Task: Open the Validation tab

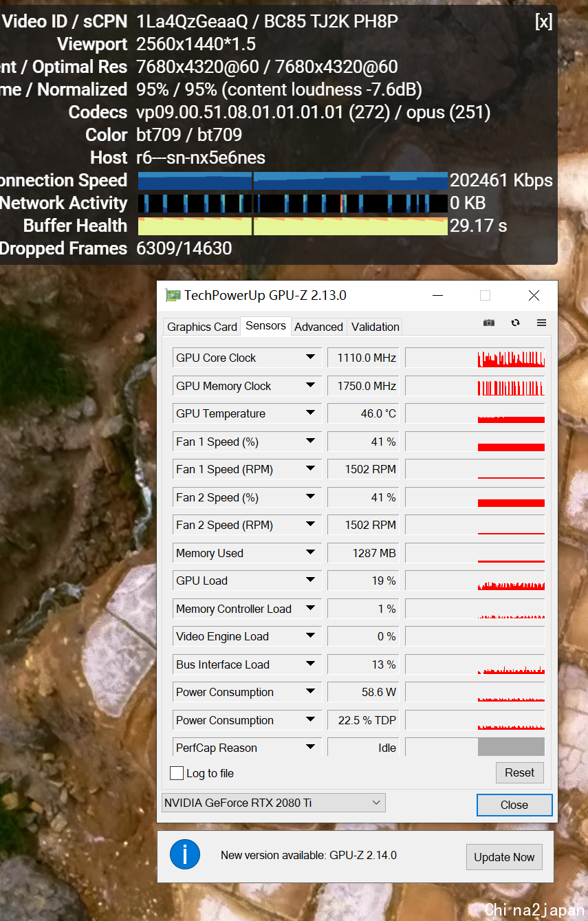Action: coord(375,327)
